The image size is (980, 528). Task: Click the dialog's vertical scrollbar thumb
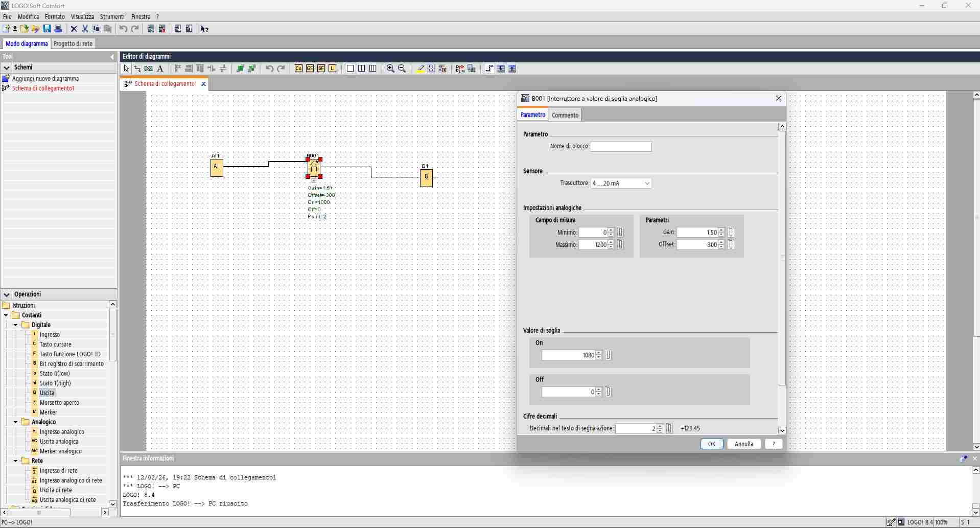tap(782, 256)
